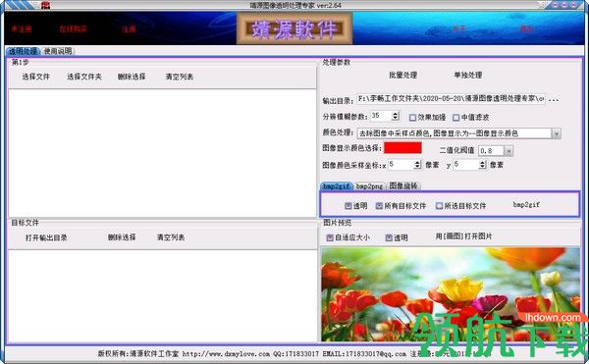Toggle 透明 checkbox in 图片预览 panel
The height and width of the screenshot is (364, 589).
pyautogui.click(x=389, y=237)
